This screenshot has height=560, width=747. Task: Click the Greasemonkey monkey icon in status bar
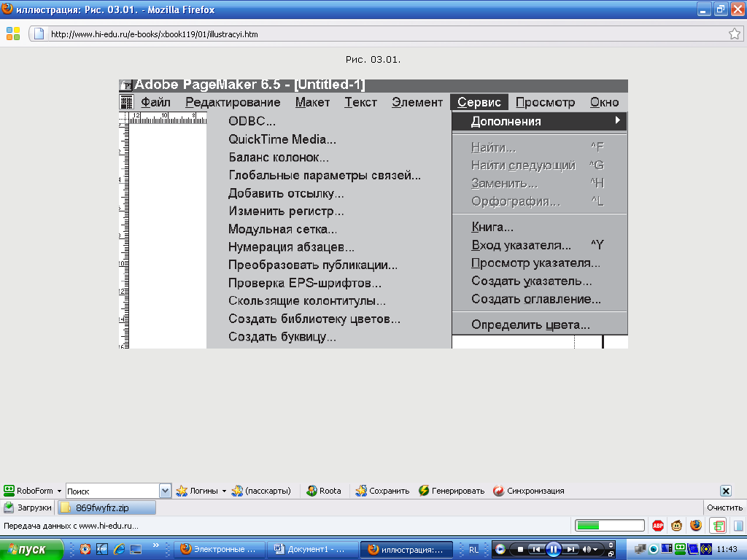(676, 526)
